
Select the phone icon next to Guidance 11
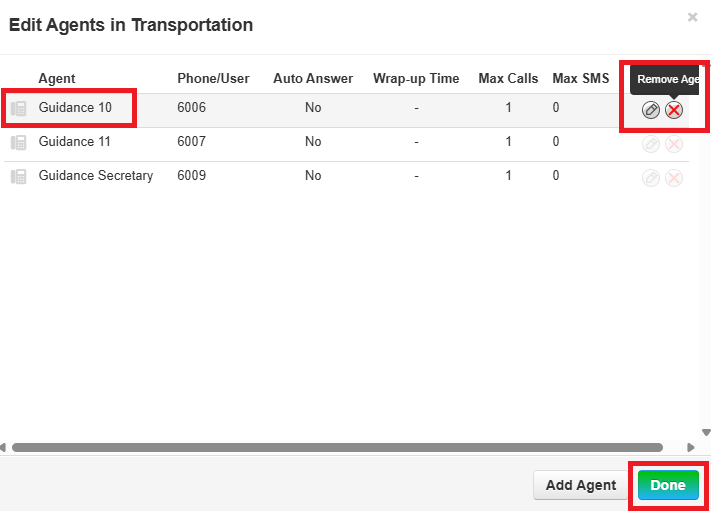[x=18, y=143]
